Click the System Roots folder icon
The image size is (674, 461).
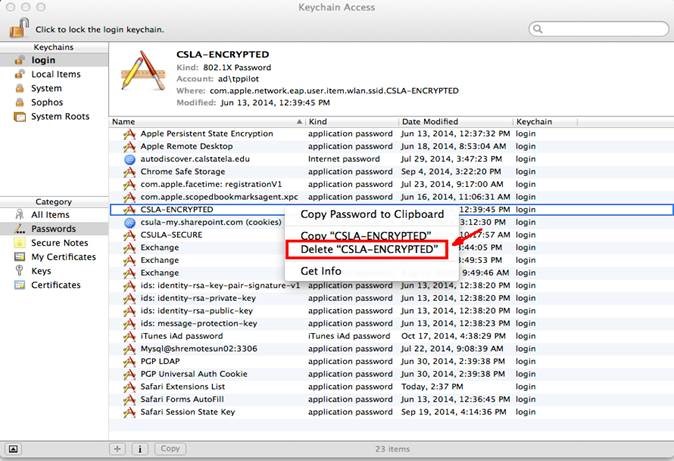pos(20,117)
